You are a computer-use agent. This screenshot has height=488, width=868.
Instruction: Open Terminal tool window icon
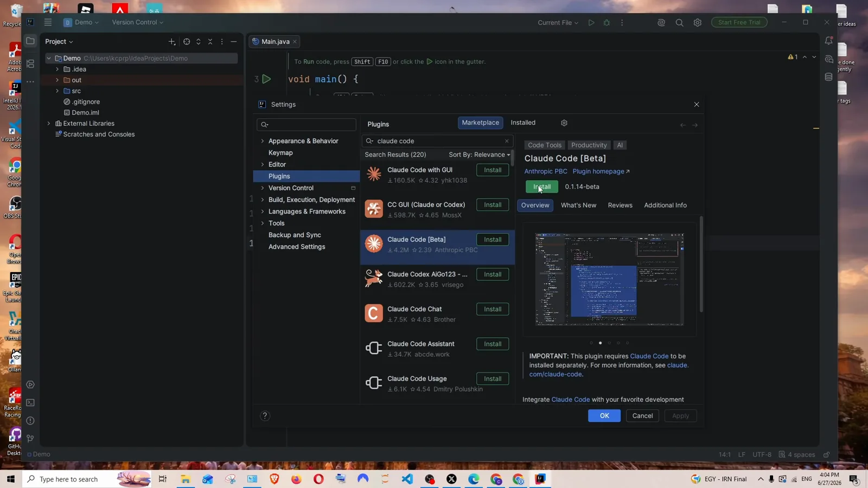(30, 403)
